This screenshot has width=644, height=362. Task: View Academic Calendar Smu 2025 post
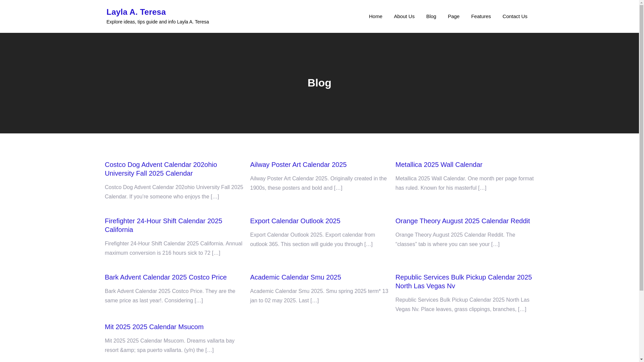[296, 277]
